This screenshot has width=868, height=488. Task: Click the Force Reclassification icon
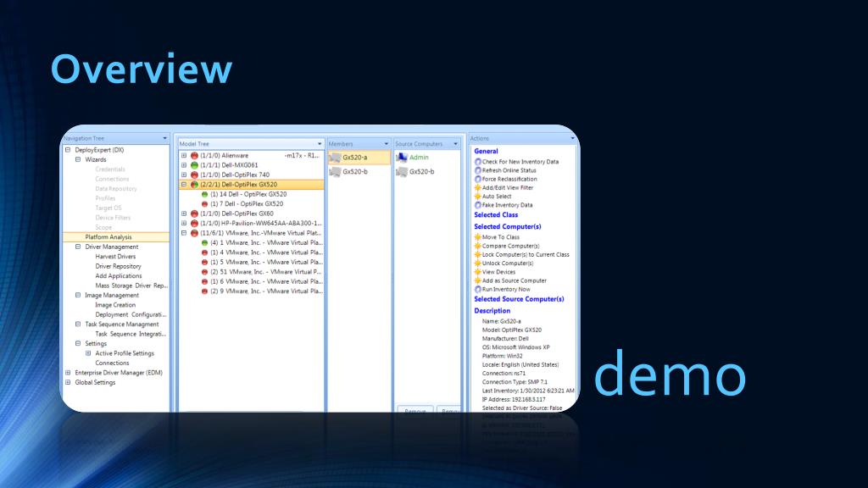tap(478, 179)
